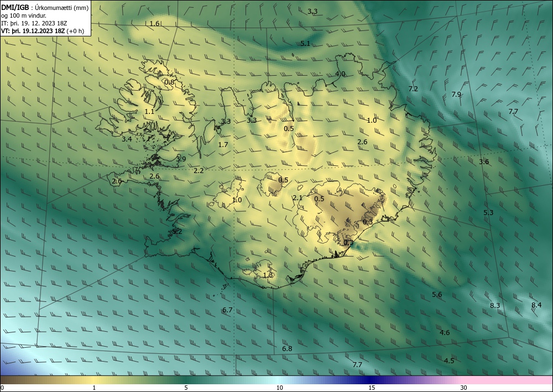Click the 7.2 value on the map
The image size is (553, 392).
[413, 89]
